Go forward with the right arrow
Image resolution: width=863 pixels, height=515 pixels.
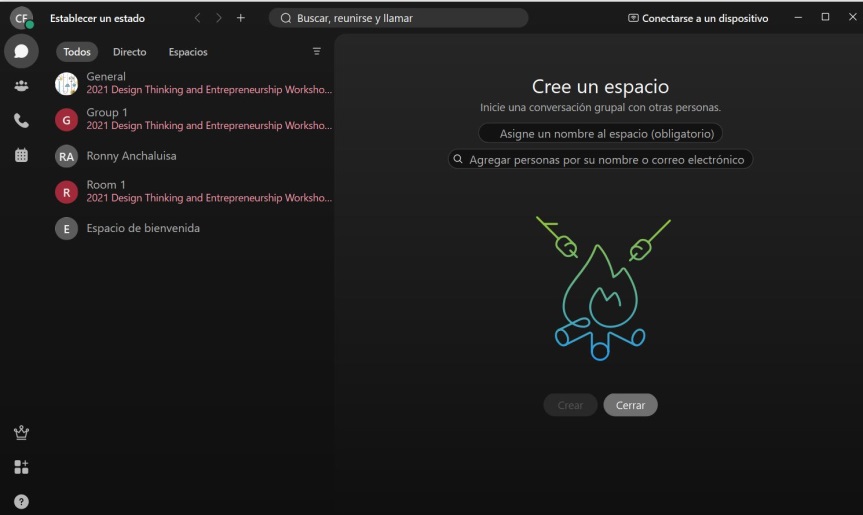[x=219, y=18]
